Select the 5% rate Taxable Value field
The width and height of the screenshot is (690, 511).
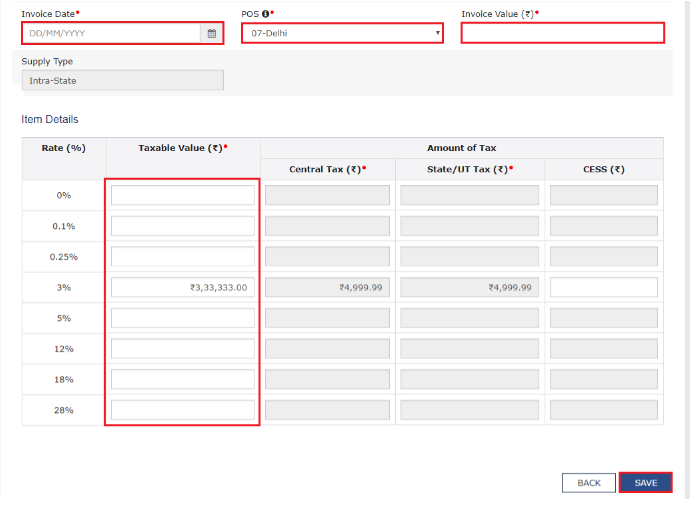183,318
